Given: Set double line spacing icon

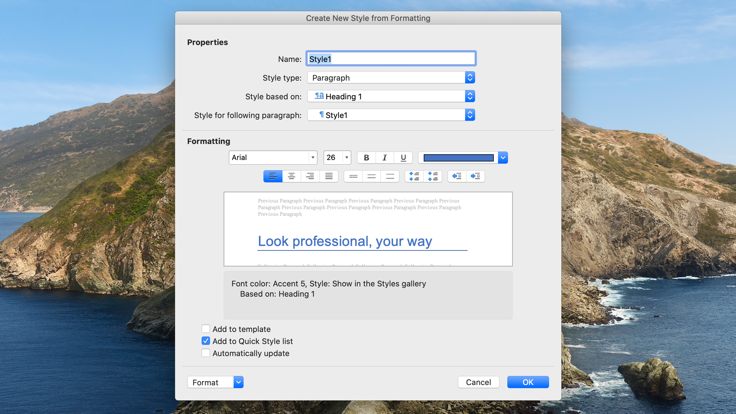Looking at the screenshot, I should 390,176.
